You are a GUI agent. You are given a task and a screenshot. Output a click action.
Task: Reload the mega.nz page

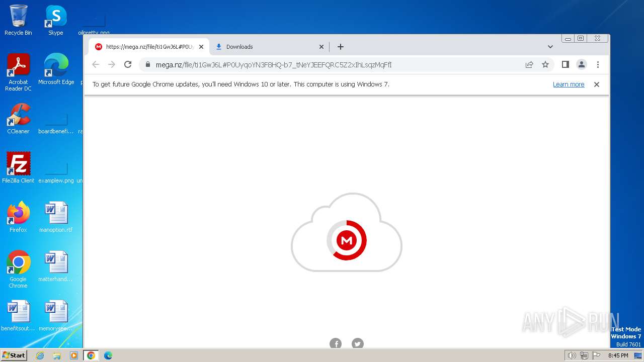coord(128,64)
